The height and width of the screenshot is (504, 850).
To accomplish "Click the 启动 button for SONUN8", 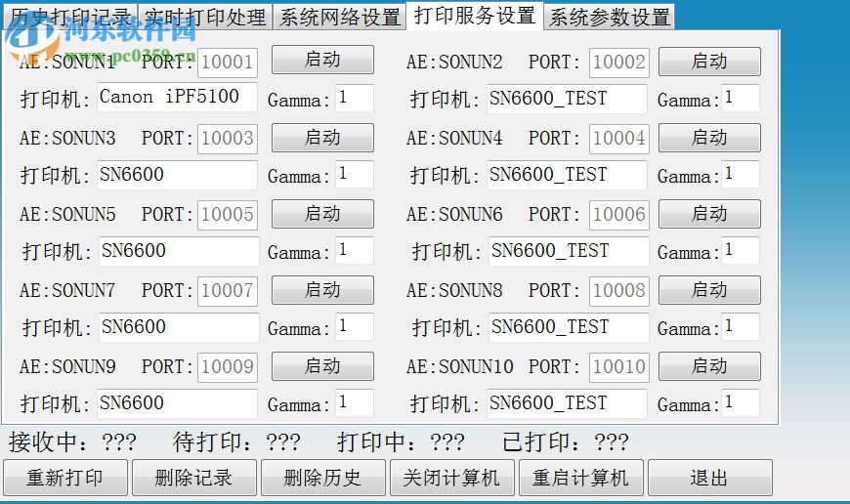I will [x=709, y=290].
